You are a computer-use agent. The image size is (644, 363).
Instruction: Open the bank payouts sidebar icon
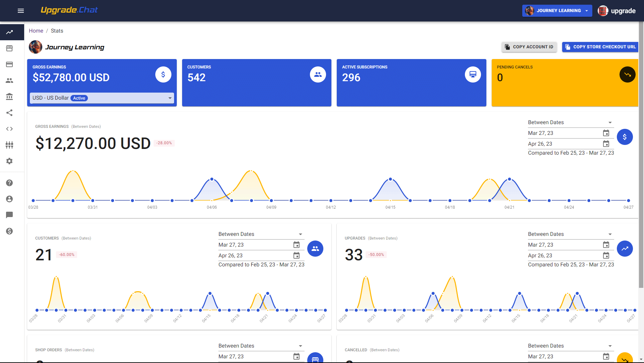point(9,97)
